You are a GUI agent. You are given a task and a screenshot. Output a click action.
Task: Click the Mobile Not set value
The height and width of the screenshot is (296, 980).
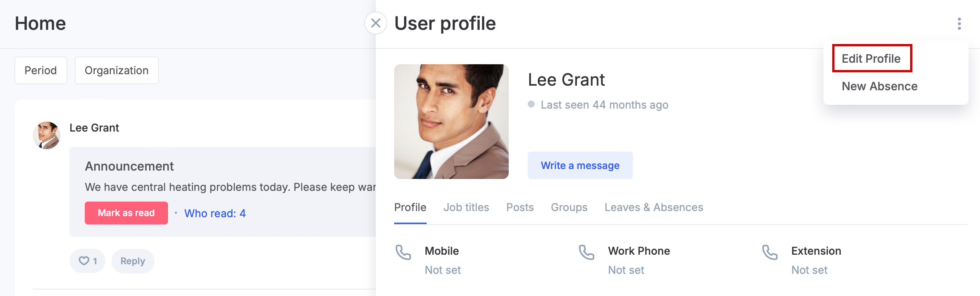443,270
